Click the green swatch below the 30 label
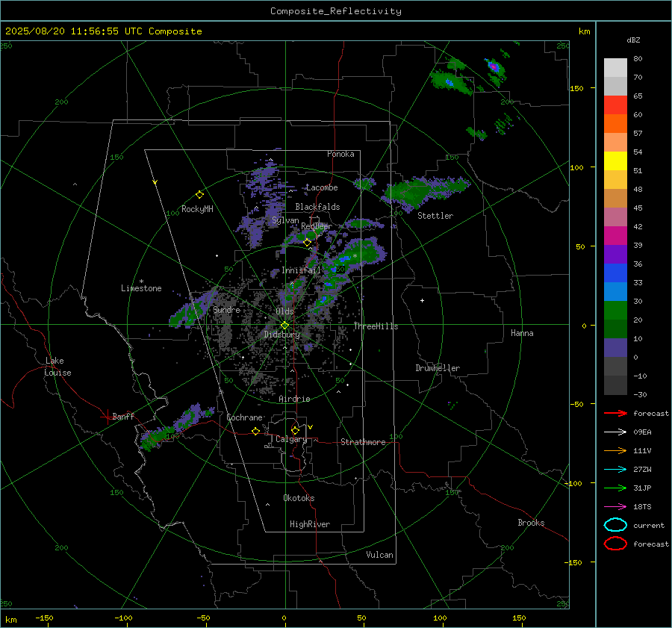This screenshot has height=628, width=672. pos(615,310)
